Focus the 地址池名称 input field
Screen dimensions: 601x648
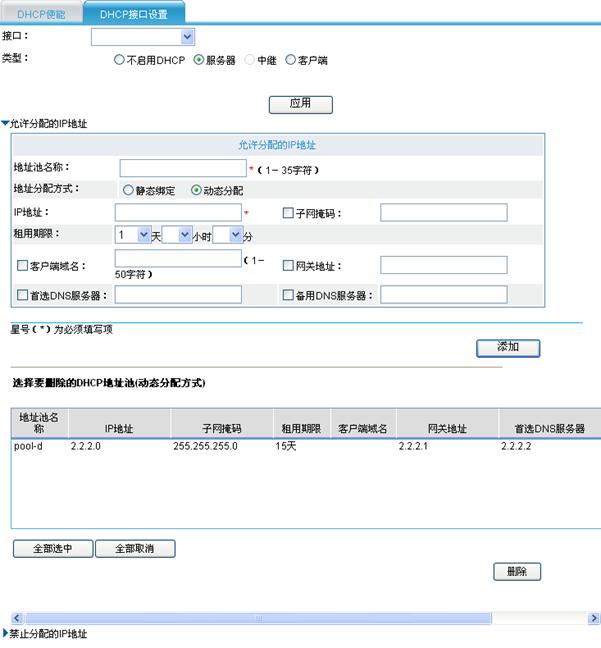point(183,168)
